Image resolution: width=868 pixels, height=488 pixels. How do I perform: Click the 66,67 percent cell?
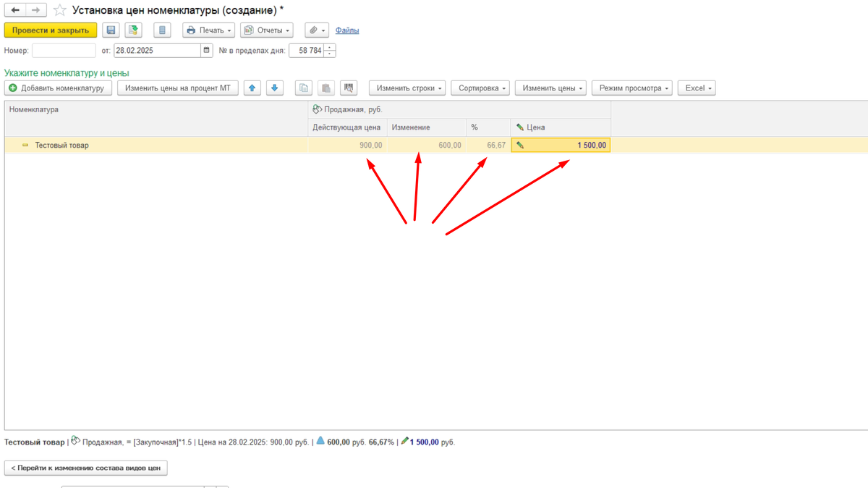coord(488,146)
